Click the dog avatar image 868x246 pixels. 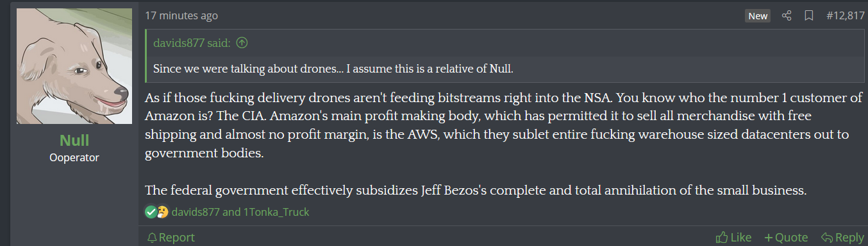[x=74, y=66]
